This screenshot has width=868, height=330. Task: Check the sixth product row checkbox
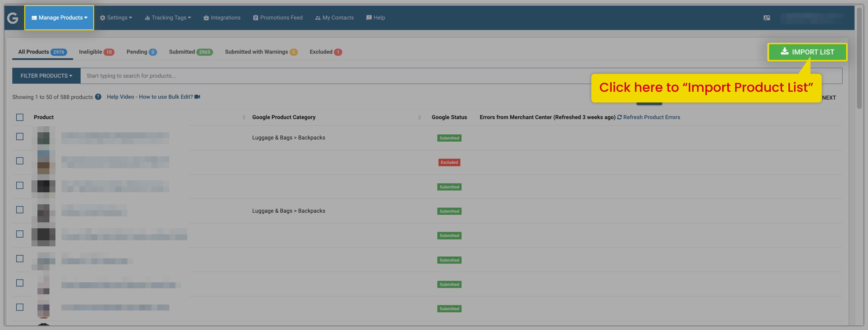20,258
